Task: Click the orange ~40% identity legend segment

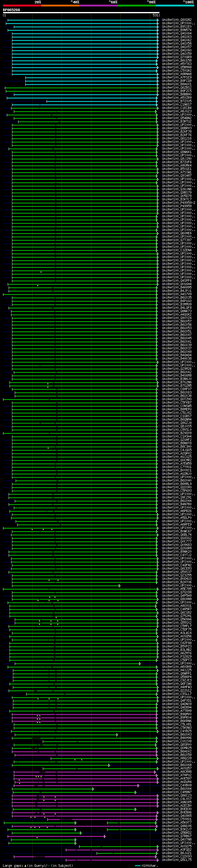Action: click(60, 6)
